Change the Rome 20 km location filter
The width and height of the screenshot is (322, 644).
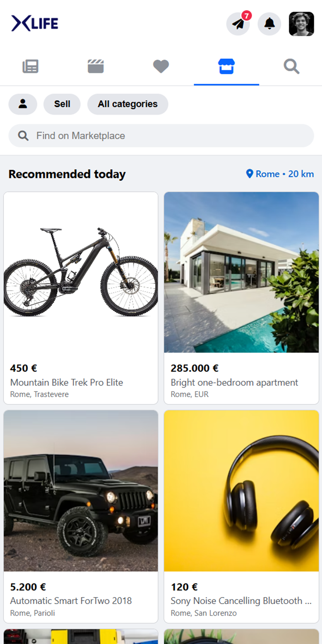(x=280, y=174)
